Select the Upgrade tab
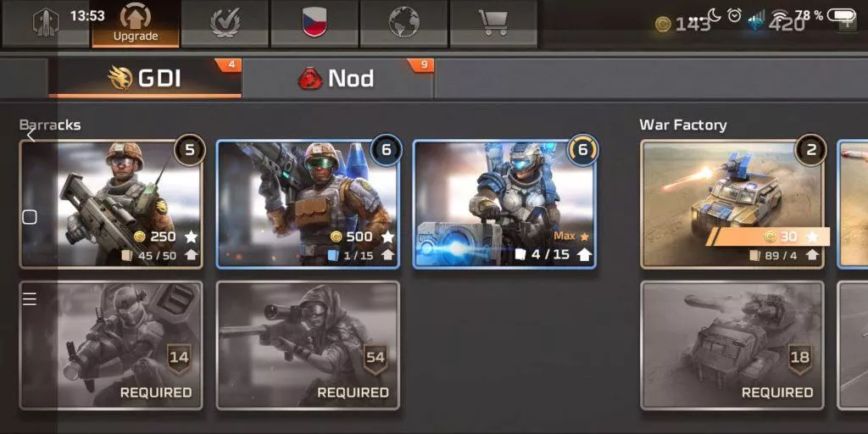Screen dimensions: 868x434 tap(136, 23)
